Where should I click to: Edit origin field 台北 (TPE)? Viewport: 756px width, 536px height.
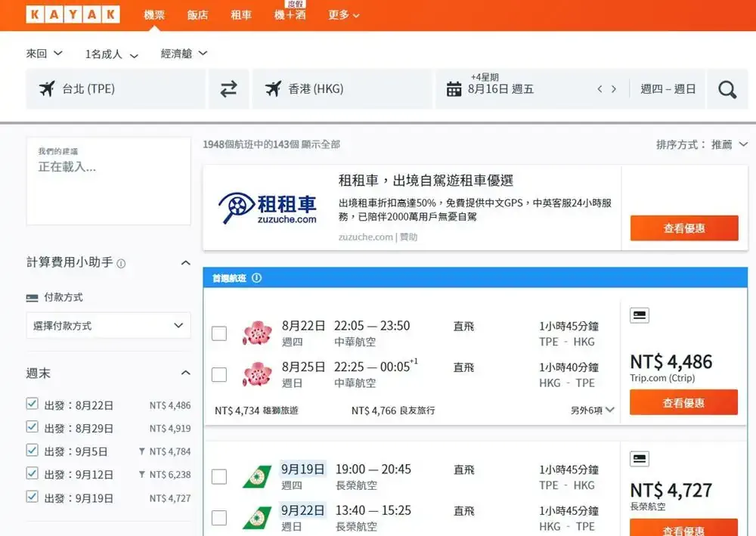pyautogui.click(x=116, y=88)
